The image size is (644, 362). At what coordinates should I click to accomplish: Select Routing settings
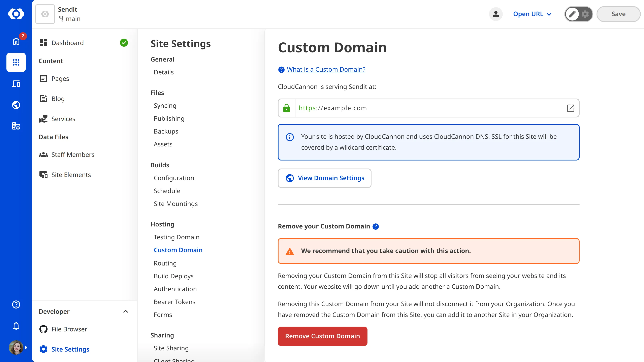pyautogui.click(x=165, y=263)
